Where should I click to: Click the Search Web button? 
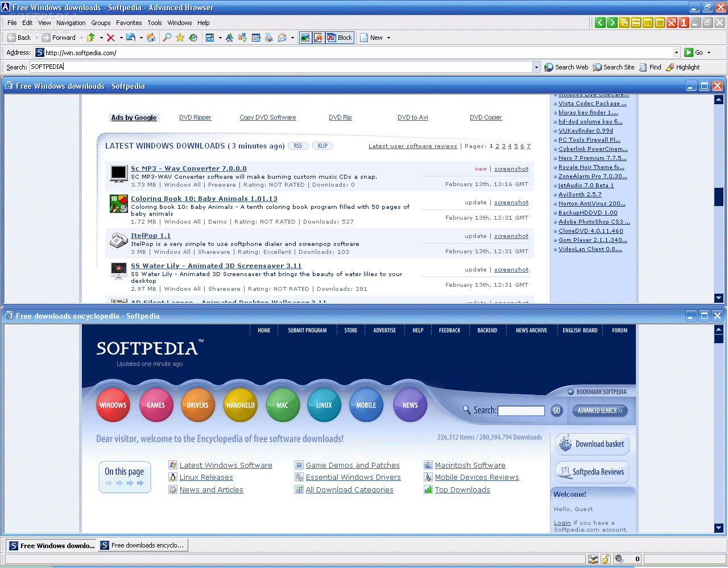(x=566, y=67)
